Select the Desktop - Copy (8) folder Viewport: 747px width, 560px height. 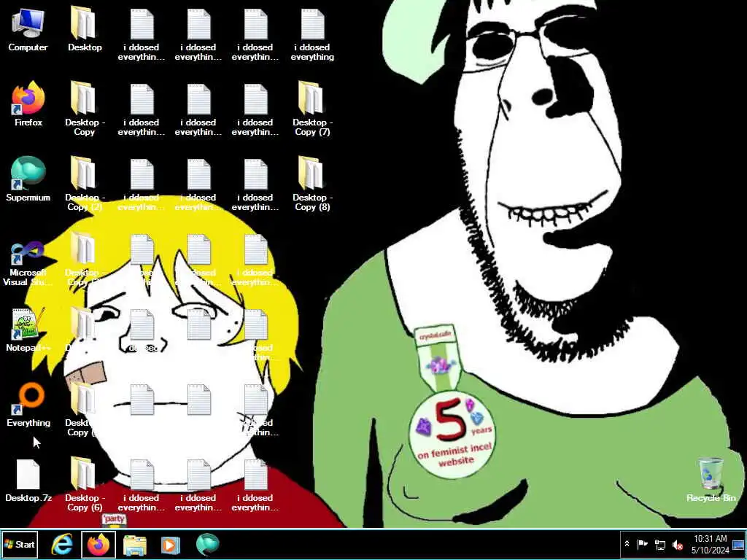click(312, 183)
